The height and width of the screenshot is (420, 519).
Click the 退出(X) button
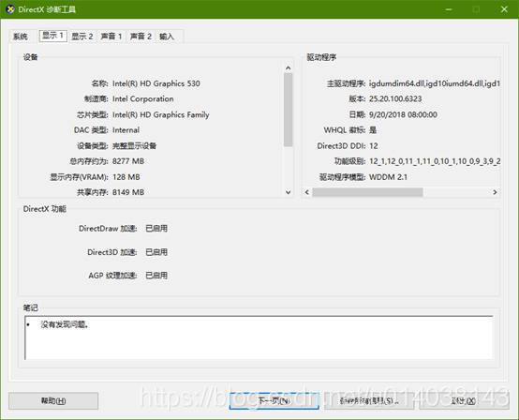point(464,401)
